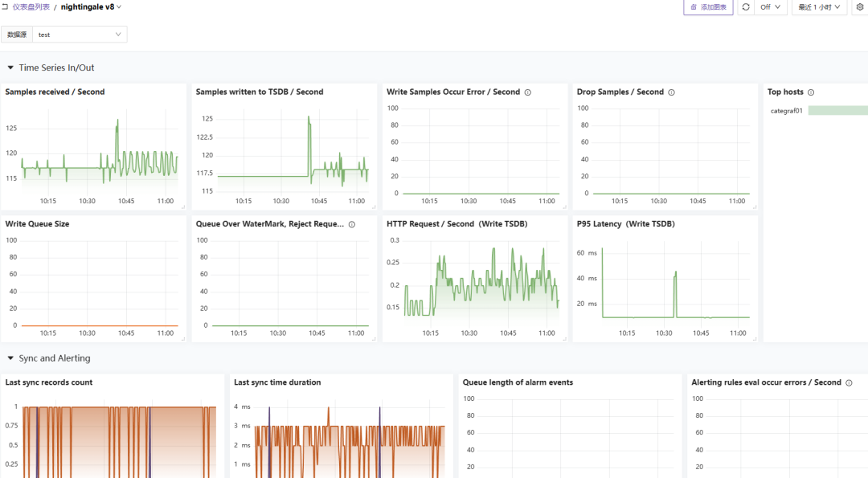The height and width of the screenshot is (478, 868).
Task: Click the Samples received / Second panel title
Action: click(55, 92)
